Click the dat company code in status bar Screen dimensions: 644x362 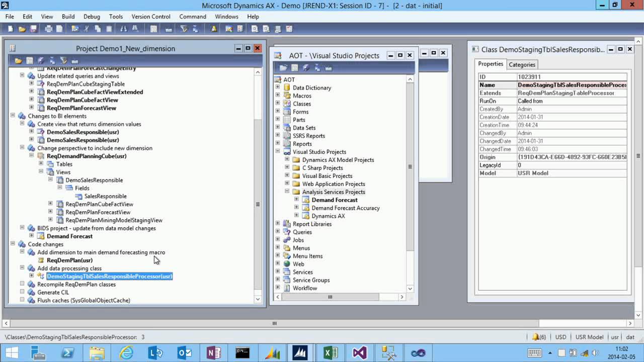click(x=630, y=337)
